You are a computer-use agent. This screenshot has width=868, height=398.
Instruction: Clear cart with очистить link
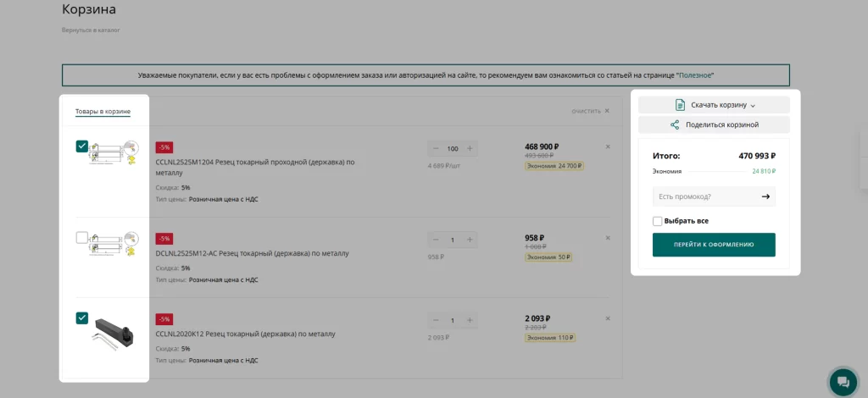591,111
